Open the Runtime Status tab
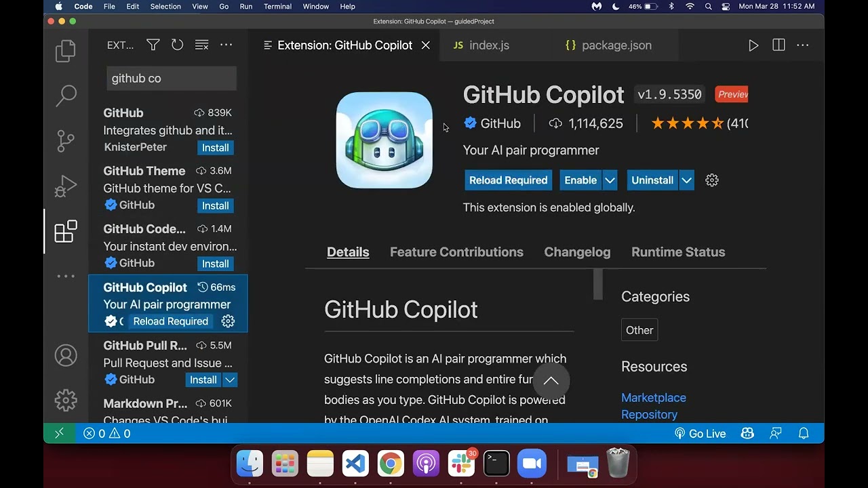 tap(678, 252)
